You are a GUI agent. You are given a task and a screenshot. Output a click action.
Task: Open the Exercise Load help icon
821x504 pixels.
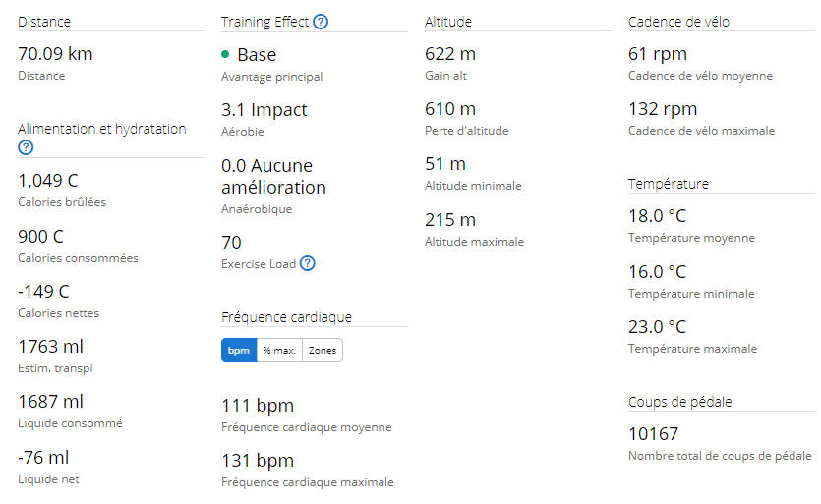tap(308, 263)
